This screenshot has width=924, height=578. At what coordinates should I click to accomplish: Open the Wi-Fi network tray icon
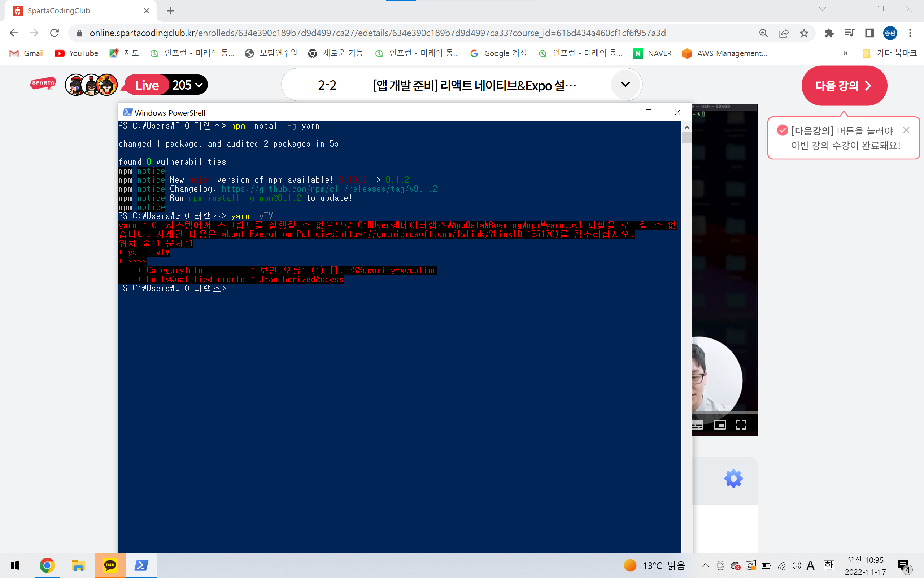(781, 565)
